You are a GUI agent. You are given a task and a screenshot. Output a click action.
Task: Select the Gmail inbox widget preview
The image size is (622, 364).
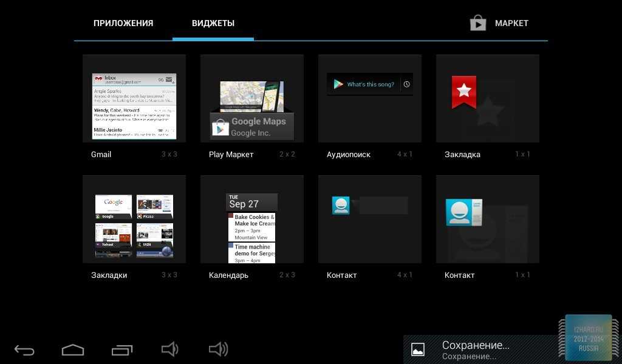tap(134, 106)
